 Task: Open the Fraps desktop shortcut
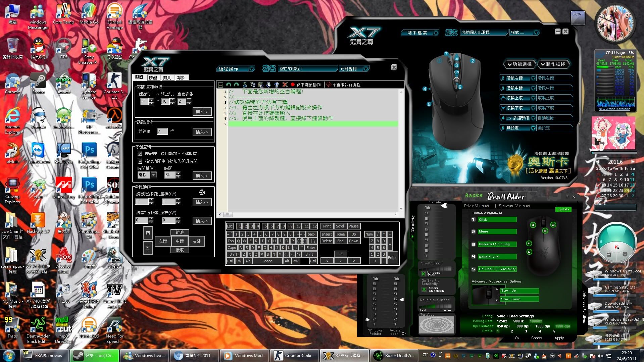click(x=13, y=327)
